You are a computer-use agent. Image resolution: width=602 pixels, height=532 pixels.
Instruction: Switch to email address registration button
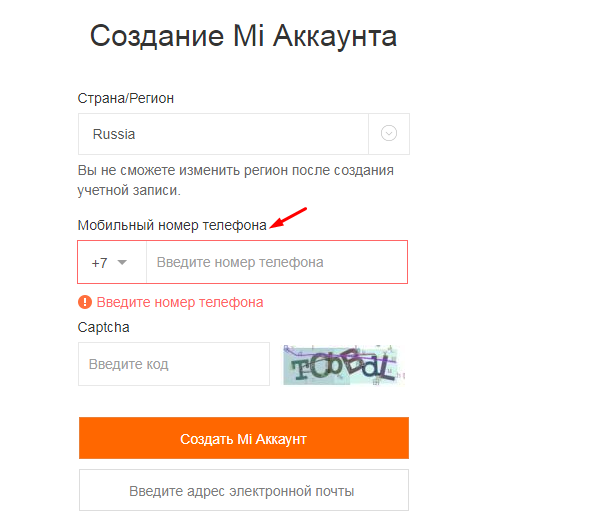[243, 491]
